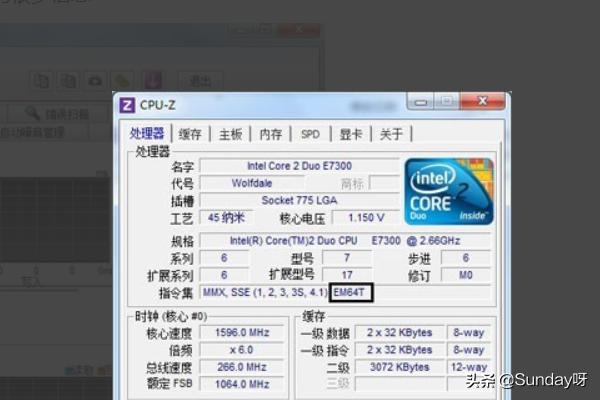The height and width of the screenshot is (400, 600).
Task: Click the 扩展型号 value 17
Action: (x=347, y=275)
